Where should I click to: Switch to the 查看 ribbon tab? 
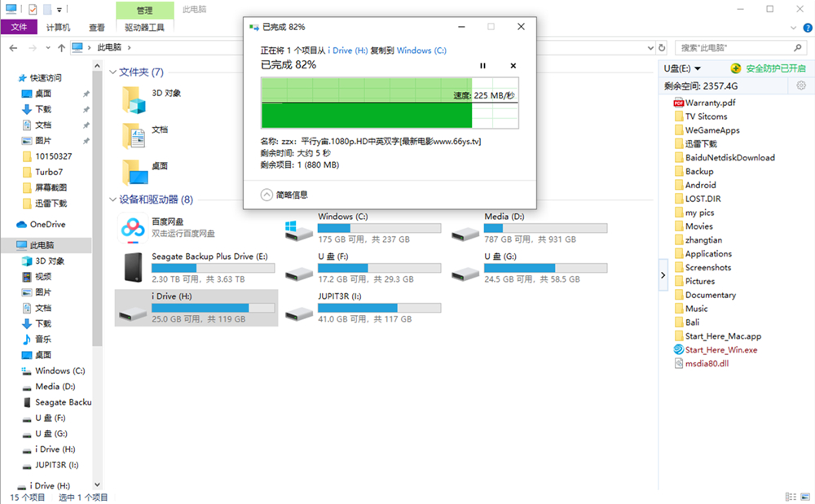pyautogui.click(x=97, y=27)
